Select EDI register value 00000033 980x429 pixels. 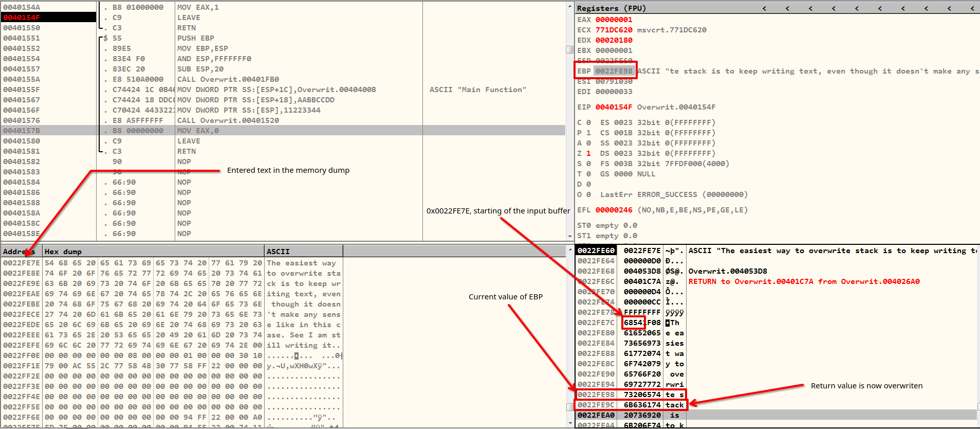click(x=614, y=92)
